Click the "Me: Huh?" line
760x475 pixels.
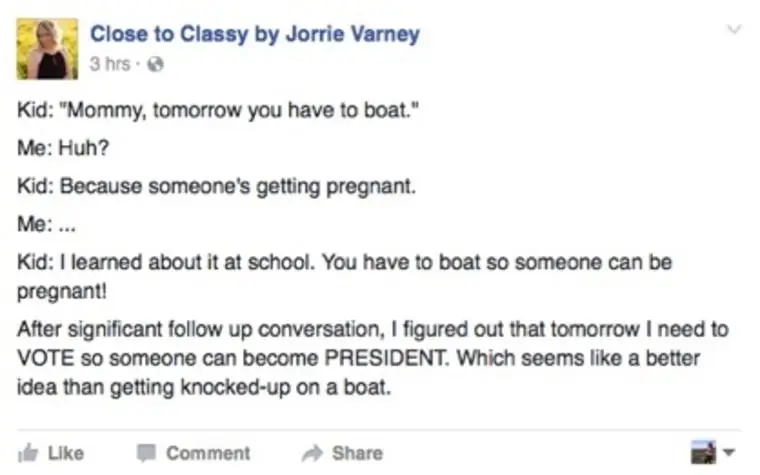[x=63, y=148]
